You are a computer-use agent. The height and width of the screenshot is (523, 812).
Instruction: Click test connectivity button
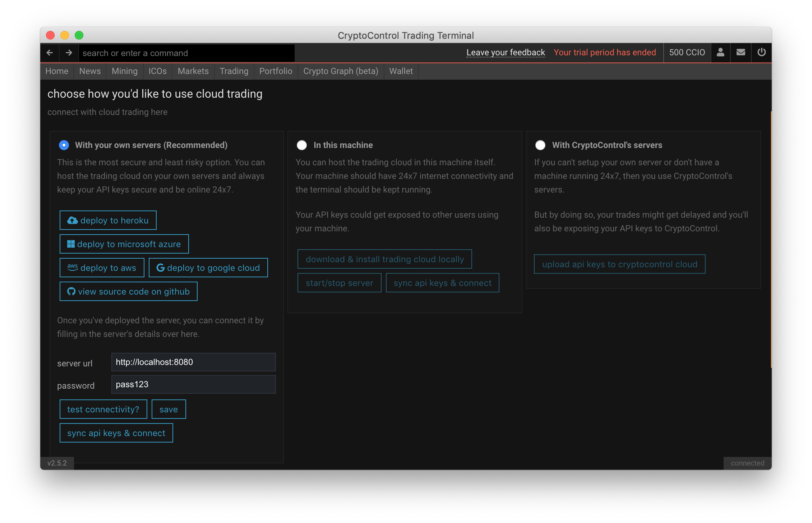pyautogui.click(x=103, y=409)
